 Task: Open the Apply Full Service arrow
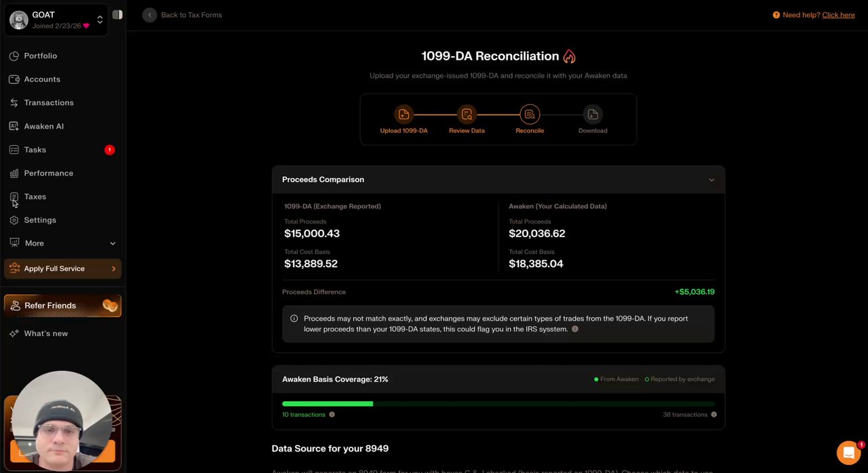[113, 269]
